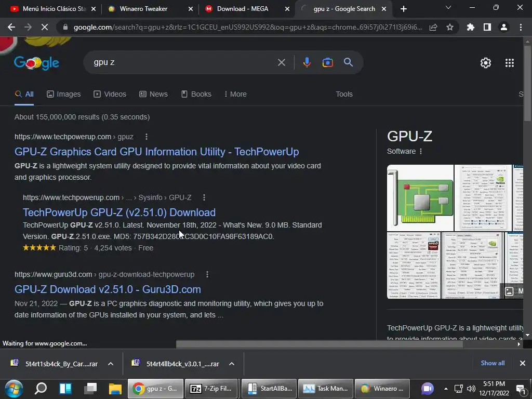Show hidden system tray icons
Viewport: 532px width, 399px height.
coord(446,389)
